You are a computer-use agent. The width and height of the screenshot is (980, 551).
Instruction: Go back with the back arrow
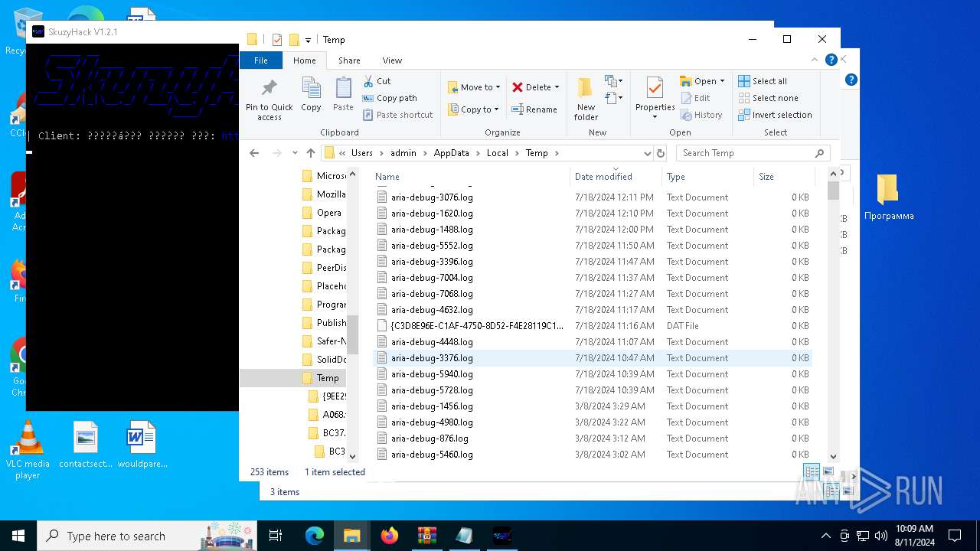254,153
